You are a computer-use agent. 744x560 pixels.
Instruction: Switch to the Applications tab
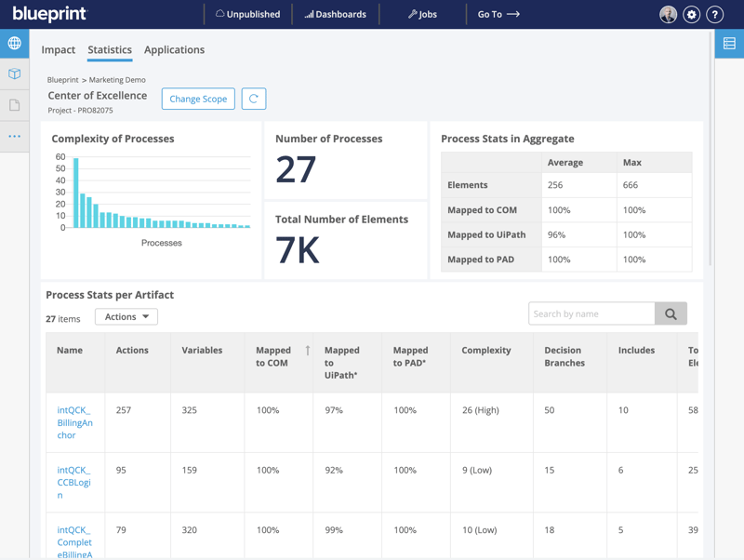pyautogui.click(x=174, y=50)
